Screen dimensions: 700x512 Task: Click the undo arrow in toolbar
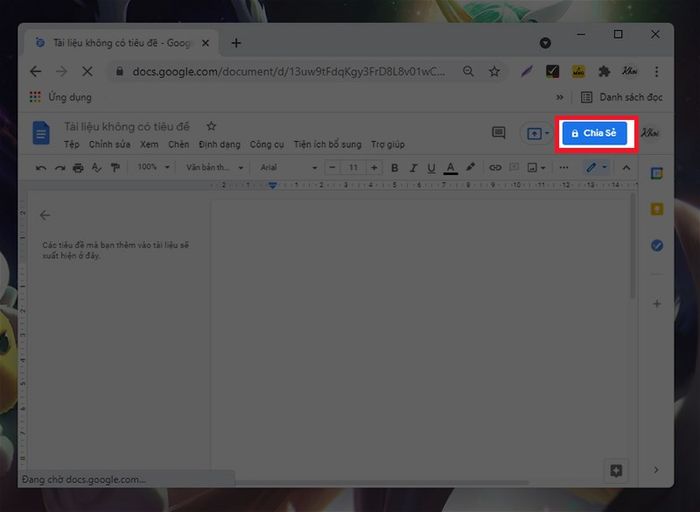41,168
